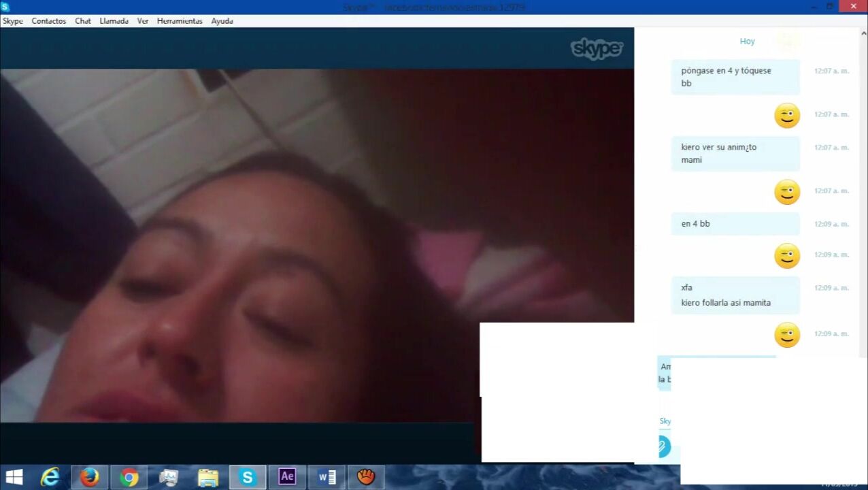The width and height of the screenshot is (868, 490).
Task: Click the Skype title bar icon
Action: [x=5, y=7]
